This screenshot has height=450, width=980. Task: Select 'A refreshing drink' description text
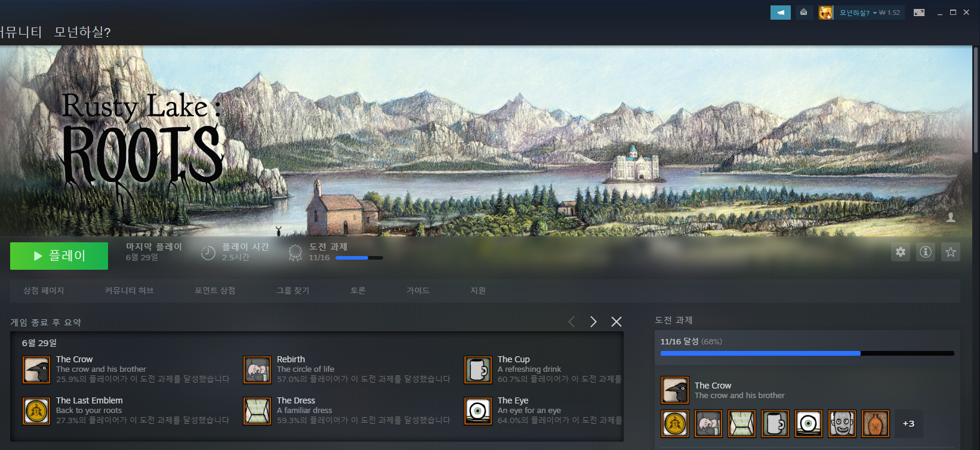[529, 369]
